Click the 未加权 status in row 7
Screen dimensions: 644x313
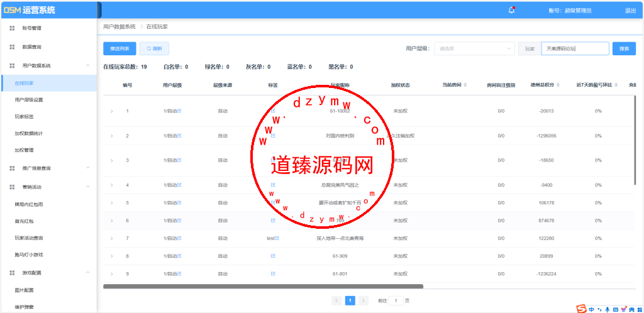click(400, 238)
